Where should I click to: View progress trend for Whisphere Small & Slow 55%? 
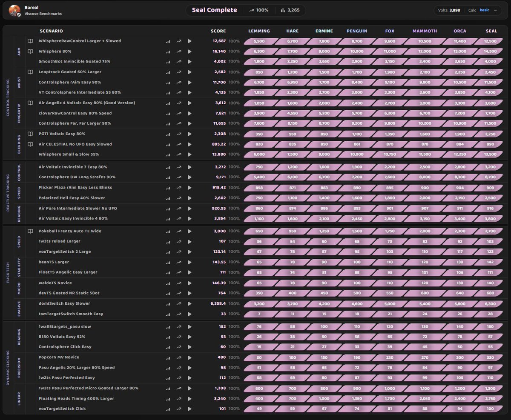[179, 154]
